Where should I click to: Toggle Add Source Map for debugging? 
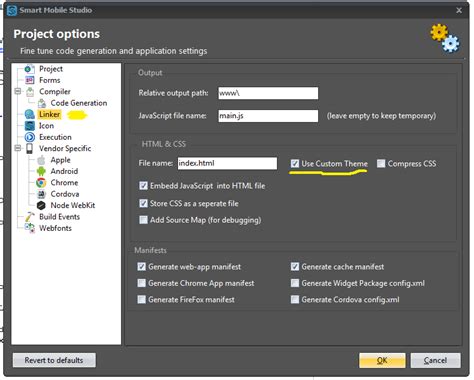click(x=143, y=220)
